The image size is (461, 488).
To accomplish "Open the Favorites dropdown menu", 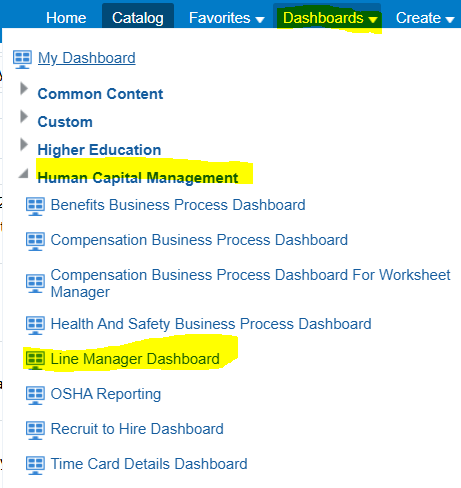I will coord(227,18).
